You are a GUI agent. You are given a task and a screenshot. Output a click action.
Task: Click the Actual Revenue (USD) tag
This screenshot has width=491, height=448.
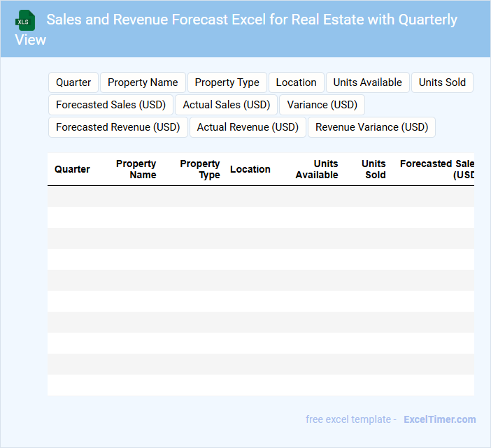[248, 127]
